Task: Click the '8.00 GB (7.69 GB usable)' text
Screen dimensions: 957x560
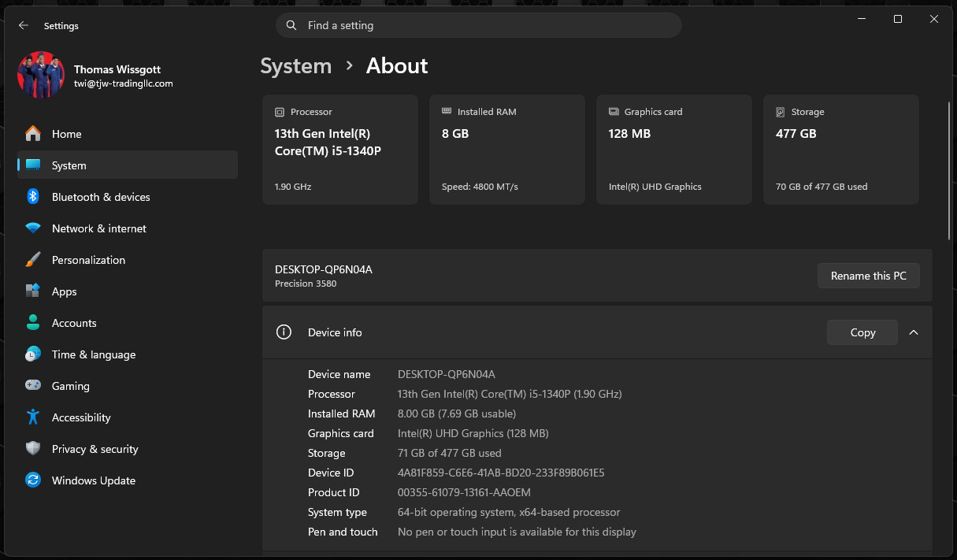Action: 457,414
